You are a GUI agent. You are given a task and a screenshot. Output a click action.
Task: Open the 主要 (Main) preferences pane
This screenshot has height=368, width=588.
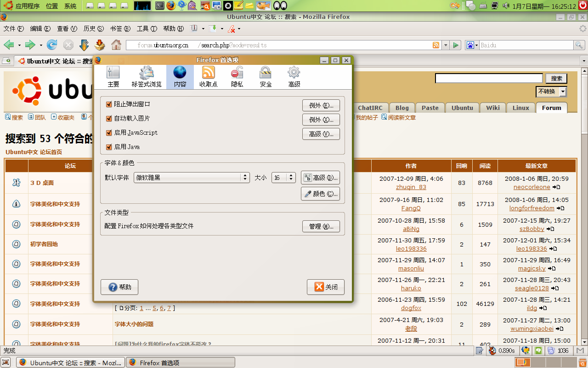(113, 77)
